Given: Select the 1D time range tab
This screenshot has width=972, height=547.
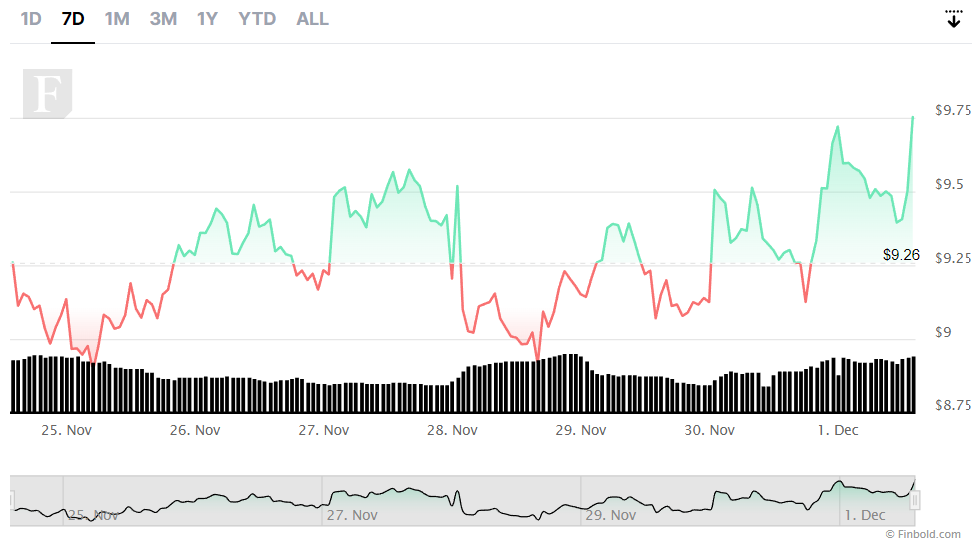Looking at the screenshot, I should [x=31, y=19].
